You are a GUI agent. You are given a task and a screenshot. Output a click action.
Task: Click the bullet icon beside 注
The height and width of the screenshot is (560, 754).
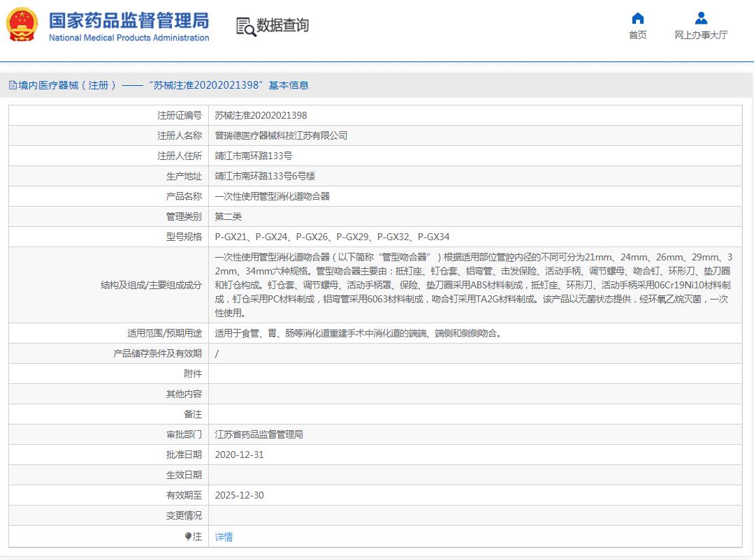pyautogui.click(x=188, y=536)
